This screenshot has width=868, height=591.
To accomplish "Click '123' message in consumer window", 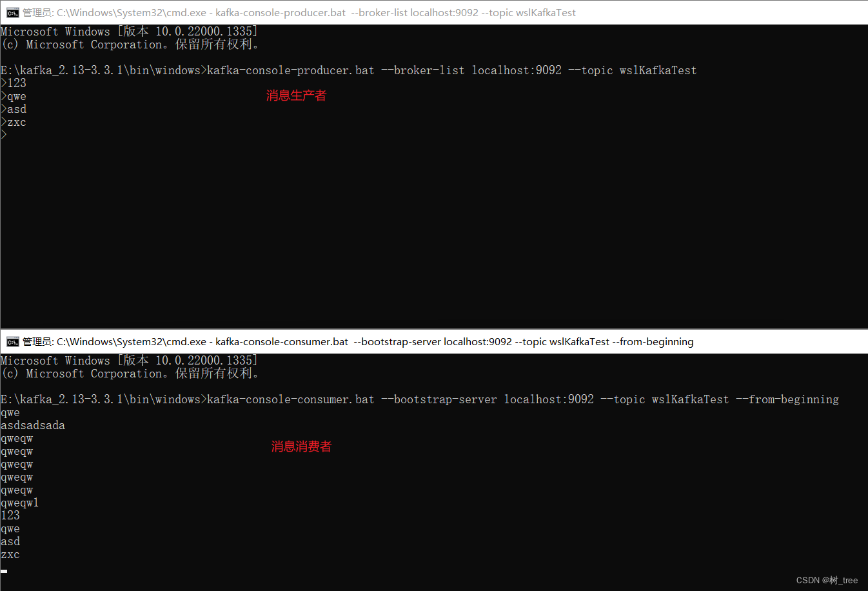I will click(10, 516).
